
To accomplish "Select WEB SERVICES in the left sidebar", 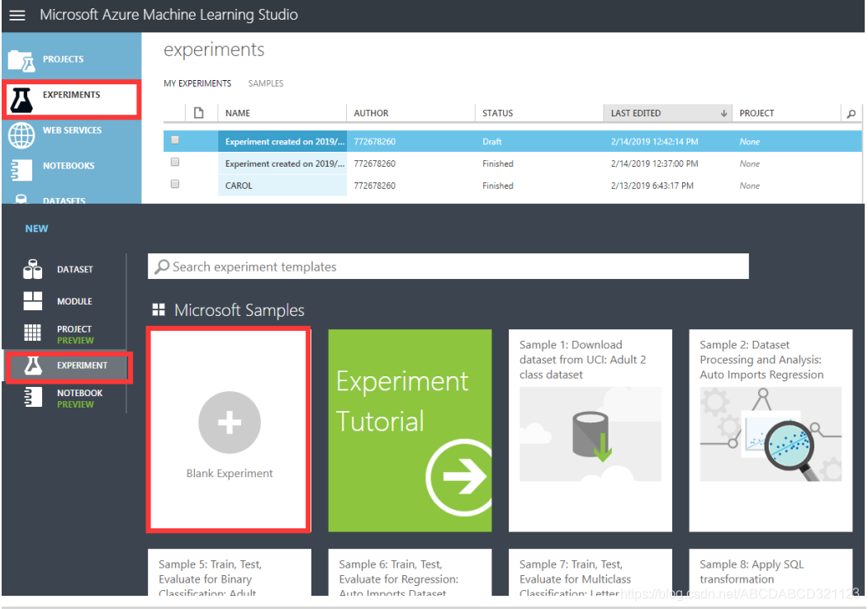I will [x=72, y=130].
